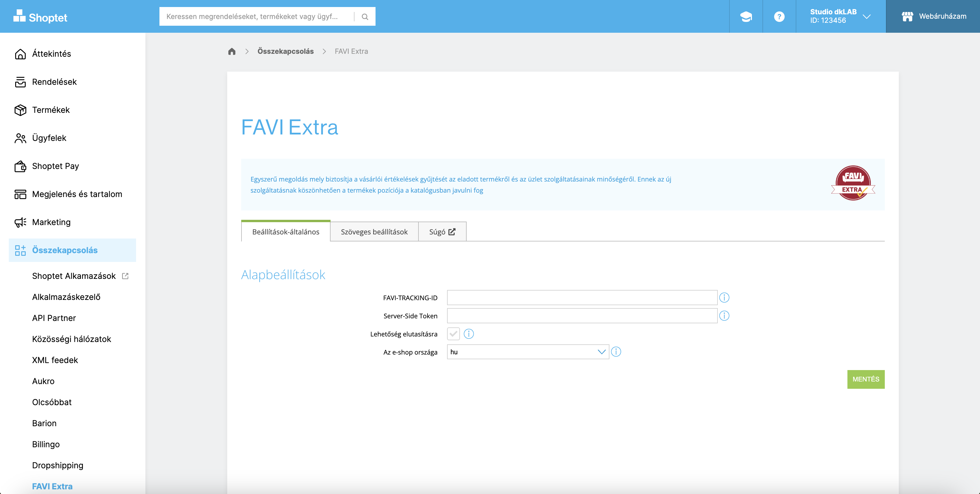This screenshot has width=980, height=494.
Task: Toggle the Lehetőség elutasításra checkbox
Action: [x=453, y=334]
